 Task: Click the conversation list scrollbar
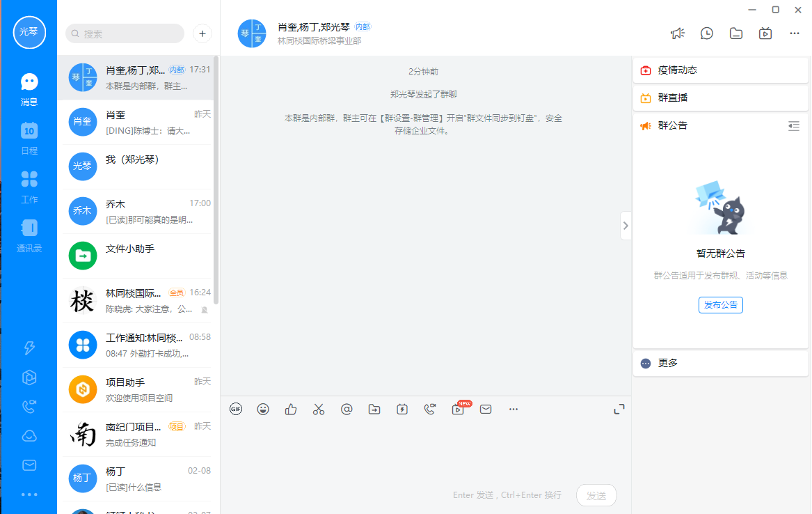click(216, 180)
